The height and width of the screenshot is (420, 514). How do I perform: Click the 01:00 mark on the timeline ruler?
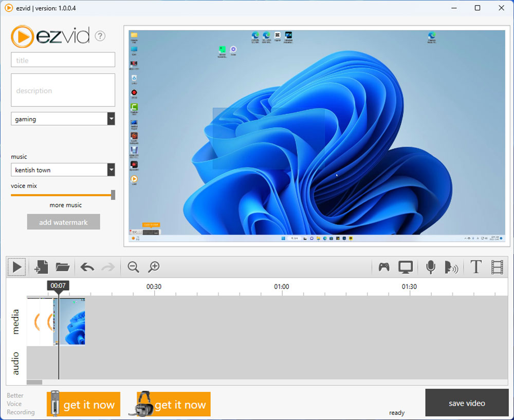click(282, 287)
